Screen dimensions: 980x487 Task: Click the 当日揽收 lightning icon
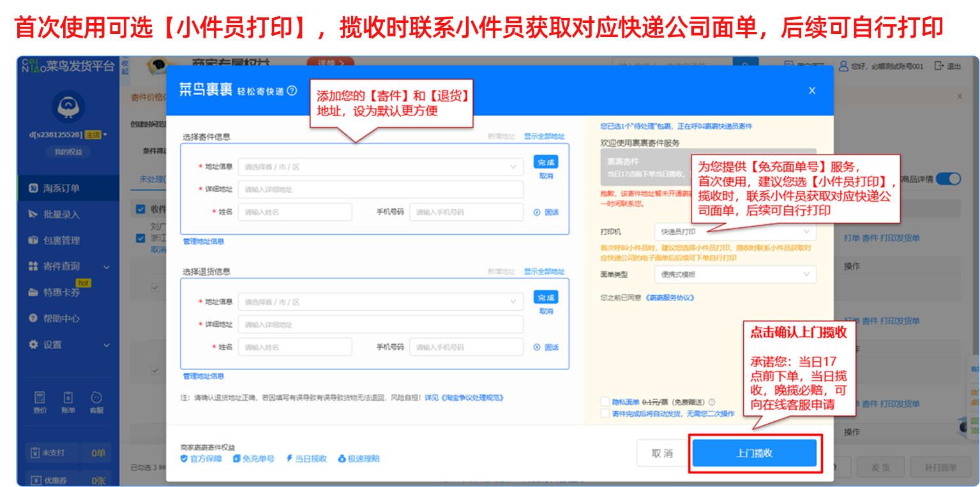[289, 458]
